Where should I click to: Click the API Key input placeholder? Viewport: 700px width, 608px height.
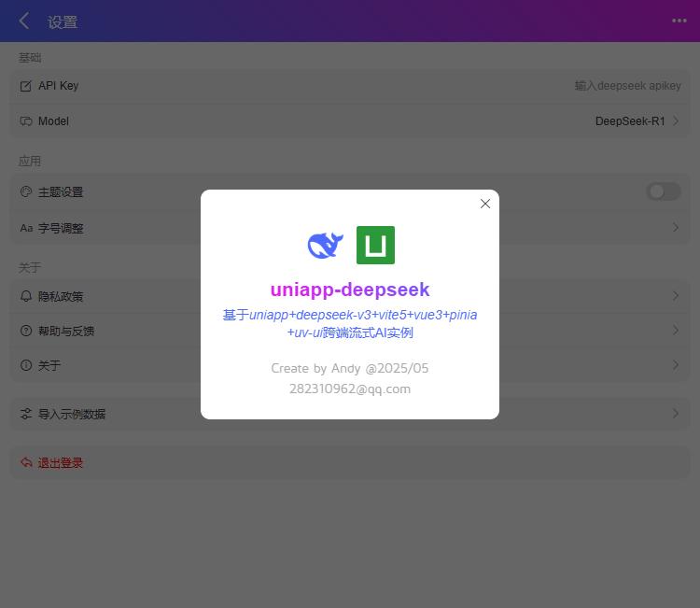628,86
